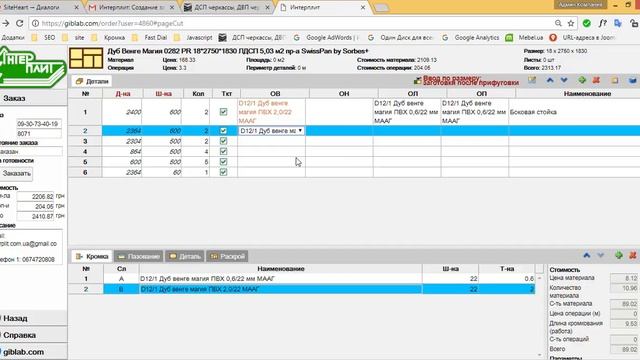Click the zoom magnifier in address bar

click(558, 23)
